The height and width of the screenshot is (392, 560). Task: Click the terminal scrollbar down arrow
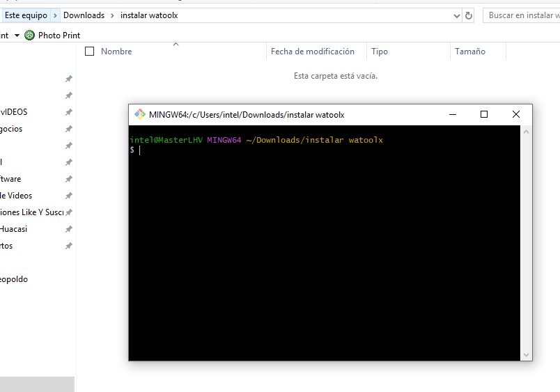coord(527,355)
